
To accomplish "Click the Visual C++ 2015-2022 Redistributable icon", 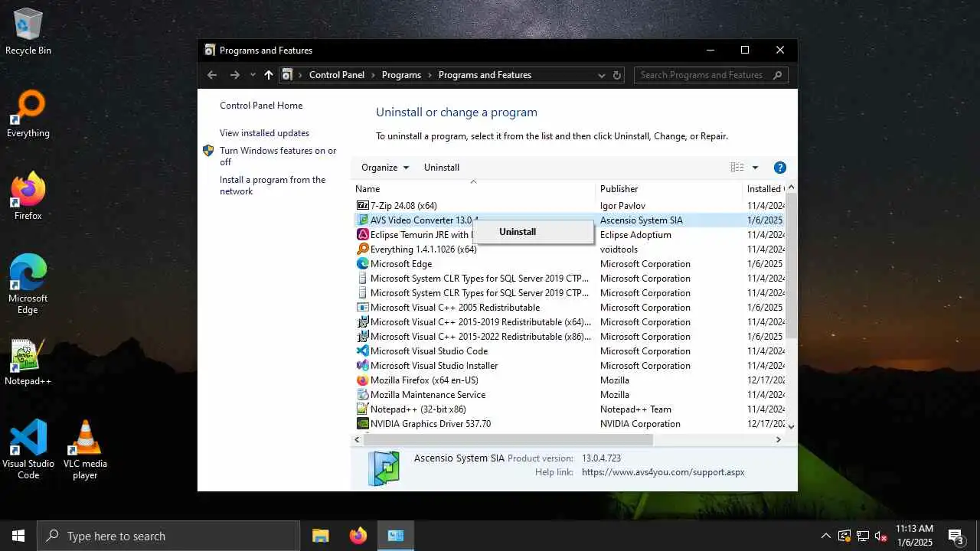I will pyautogui.click(x=363, y=336).
